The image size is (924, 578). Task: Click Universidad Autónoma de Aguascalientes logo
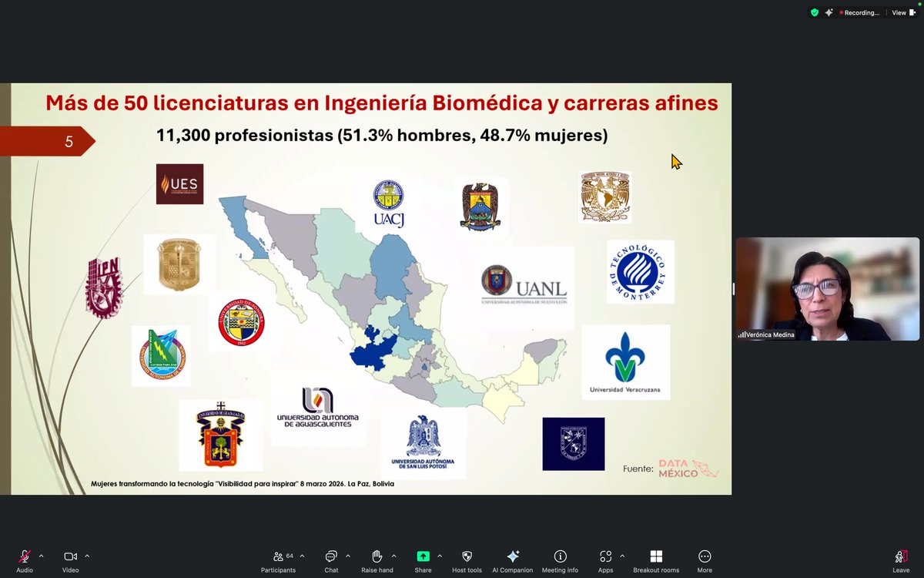[x=318, y=407]
